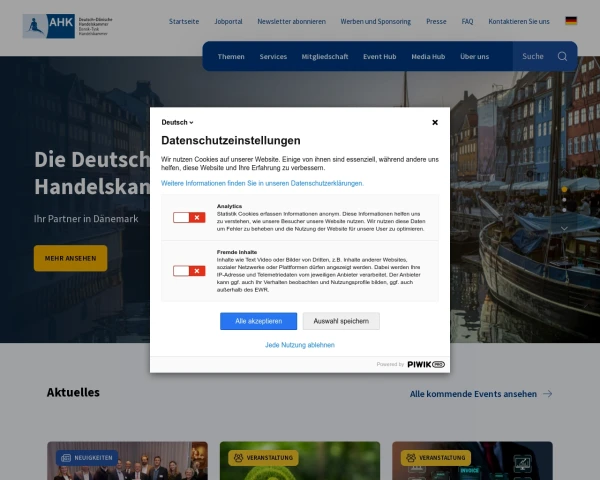The image size is (600, 480).
Task: Go to Jobportal in the top menu
Action: coord(228,21)
